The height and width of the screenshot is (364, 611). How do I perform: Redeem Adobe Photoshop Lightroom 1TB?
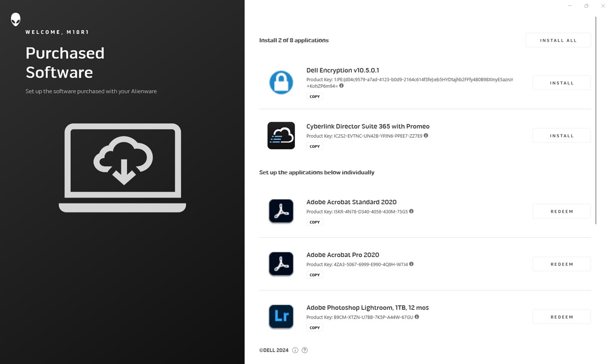(x=562, y=317)
